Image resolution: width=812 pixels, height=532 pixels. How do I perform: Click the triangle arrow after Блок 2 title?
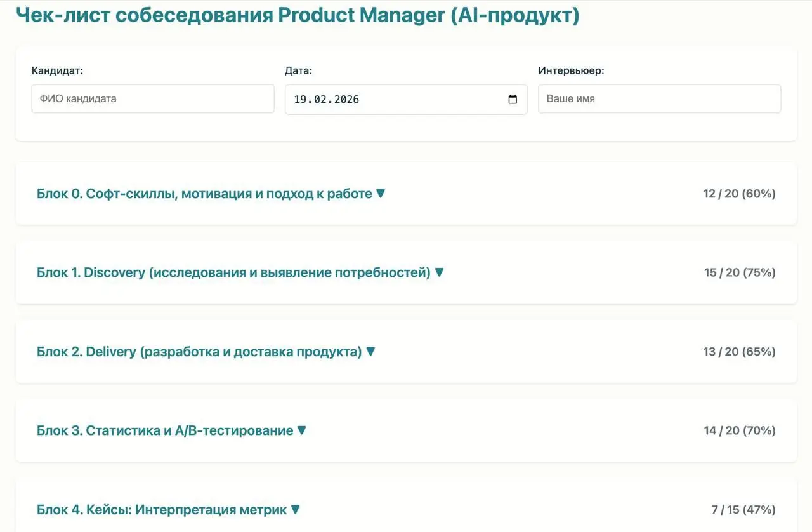pyautogui.click(x=370, y=351)
